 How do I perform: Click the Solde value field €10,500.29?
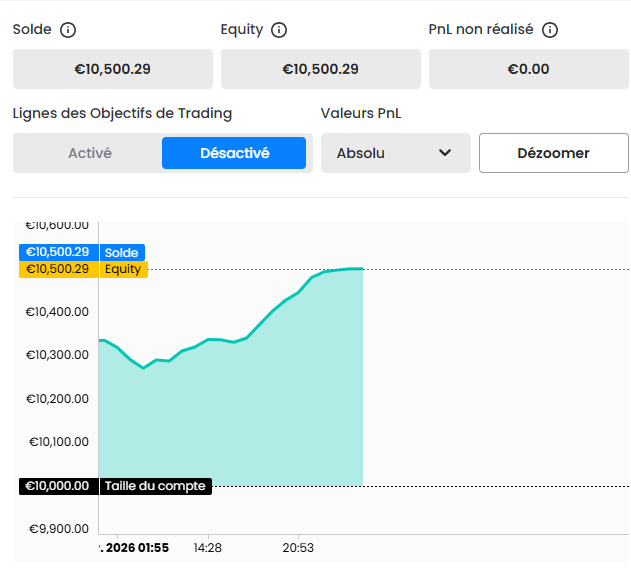[x=113, y=69]
